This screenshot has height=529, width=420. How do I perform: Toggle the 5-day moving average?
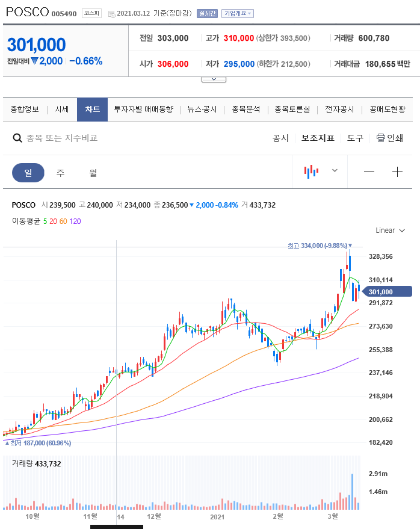(45, 221)
